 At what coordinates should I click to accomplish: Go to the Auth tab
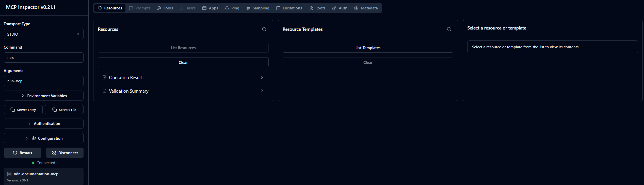click(x=340, y=8)
